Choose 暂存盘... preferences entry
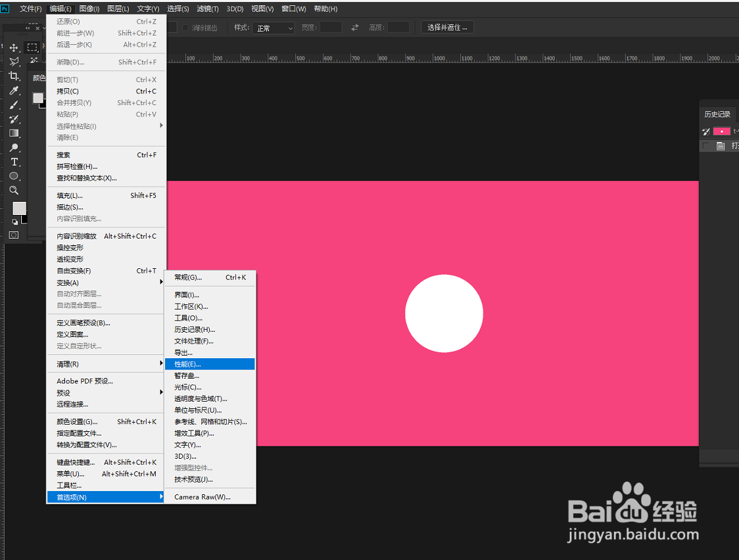 click(210, 376)
